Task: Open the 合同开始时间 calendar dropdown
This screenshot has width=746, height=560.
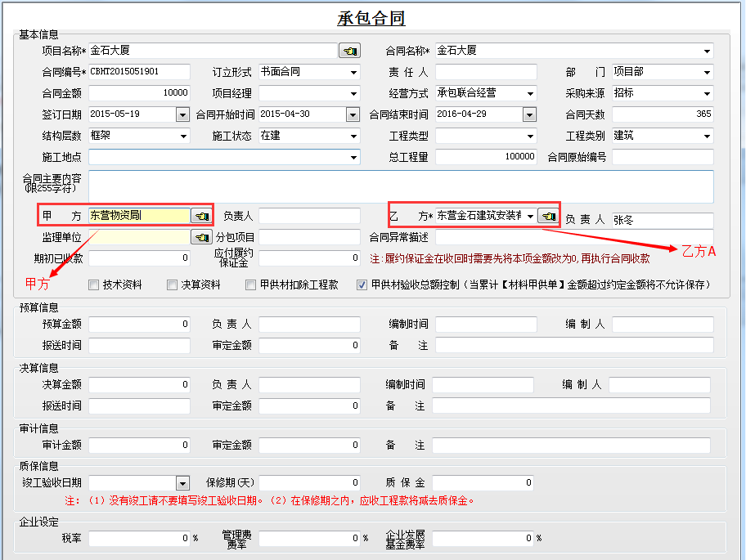Action: 353,114
